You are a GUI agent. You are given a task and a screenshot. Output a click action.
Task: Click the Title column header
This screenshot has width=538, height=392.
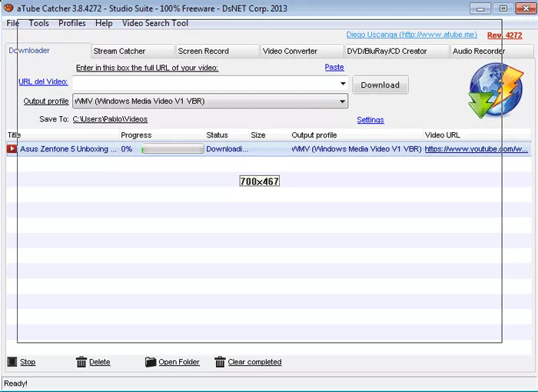coord(63,135)
